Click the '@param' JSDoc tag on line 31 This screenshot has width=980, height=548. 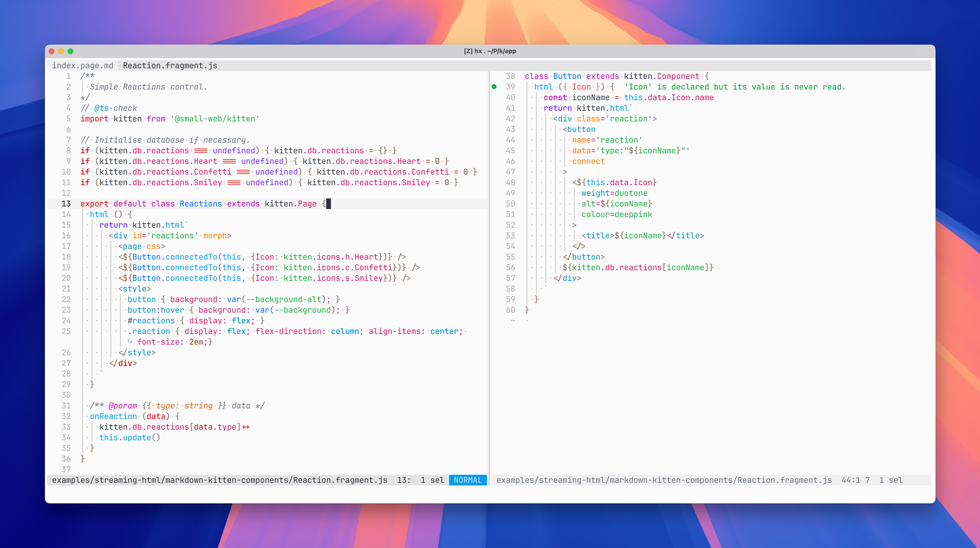pyautogui.click(x=122, y=406)
